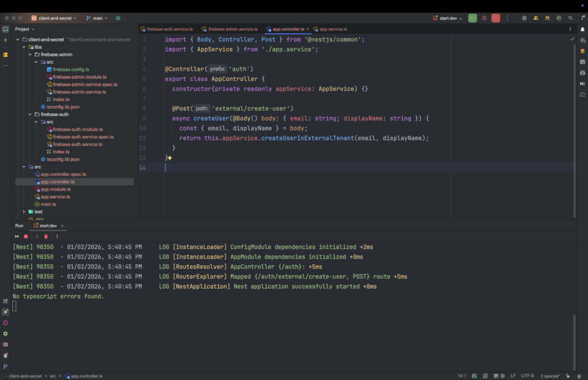Open the Git branch tool window icon
This screenshot has height=380, width=588.
click(5, 366)
